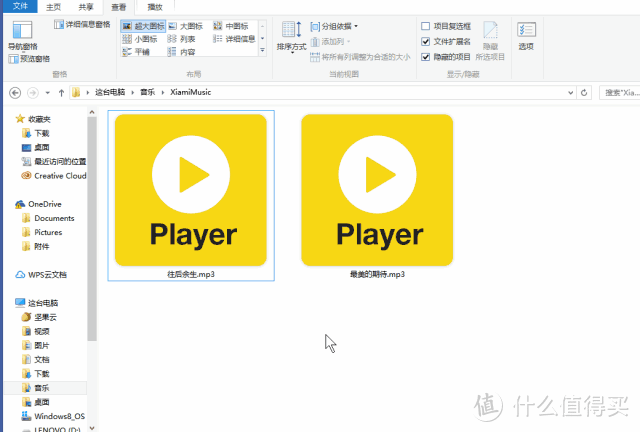Image resolution: width=640 pixels, height=432 pixels.
Task: Open 桌面 under 收藏夹
Action: (36, 147)
